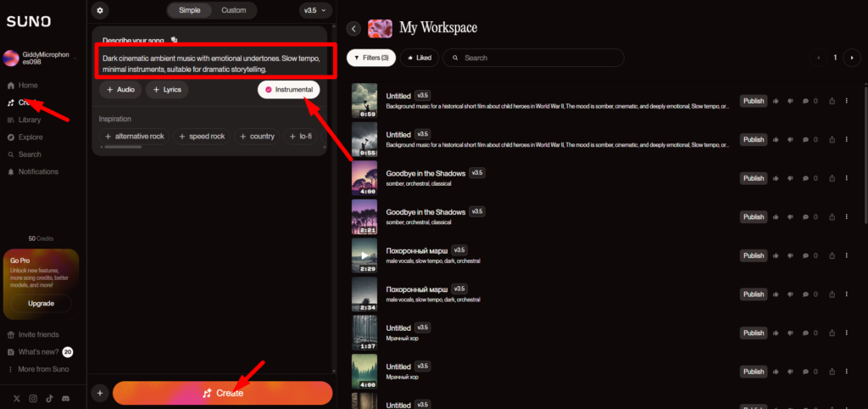Open Suno's TikTok icon link
The height and width of the screenshot is (409, 868).
50,399
